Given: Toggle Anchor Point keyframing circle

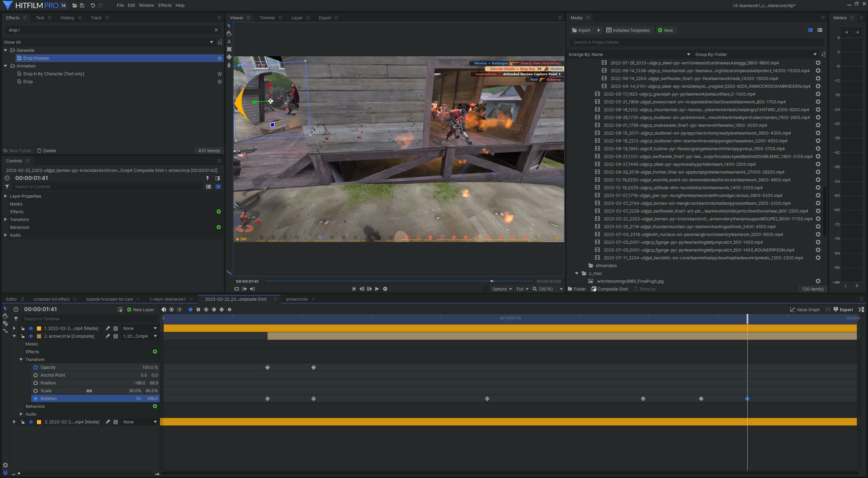Looking at the screenshot, I should [36, 375].
